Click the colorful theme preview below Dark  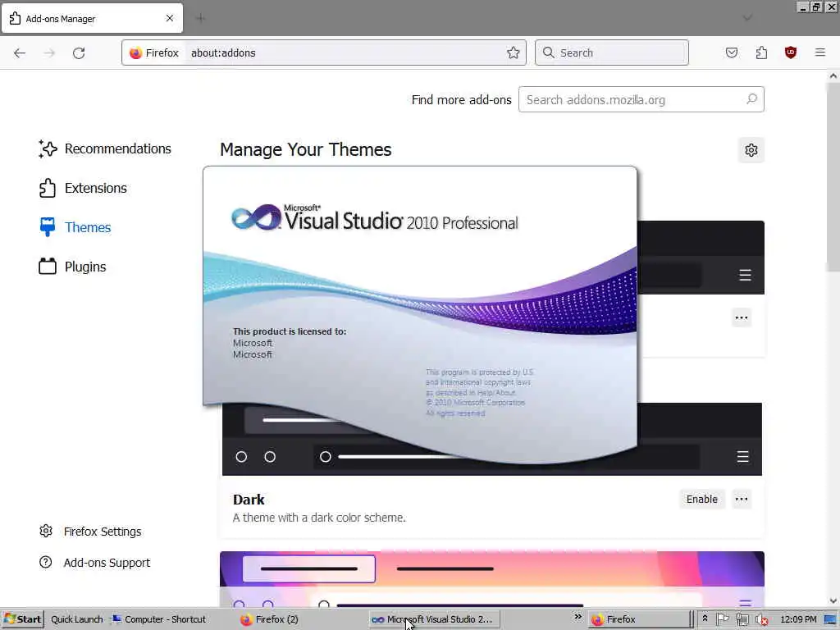[492, 578]
